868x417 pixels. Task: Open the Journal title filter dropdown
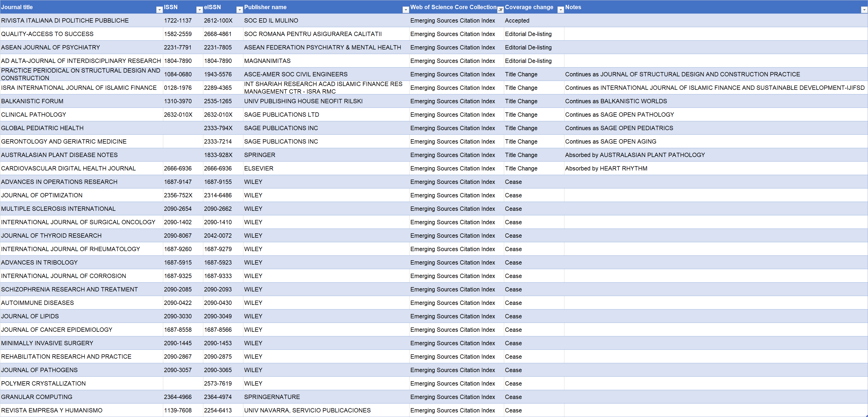click(x=159, y=10)
